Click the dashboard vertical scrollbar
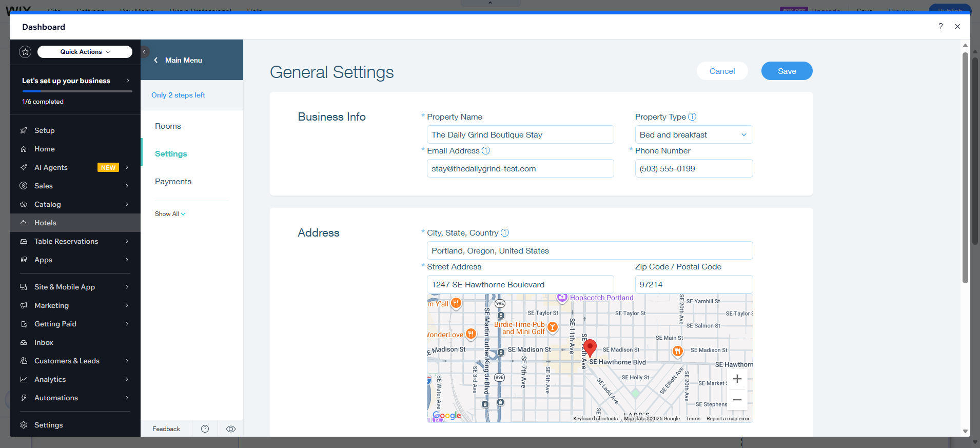Screen dimensions: 980x448 click(965, 167)
